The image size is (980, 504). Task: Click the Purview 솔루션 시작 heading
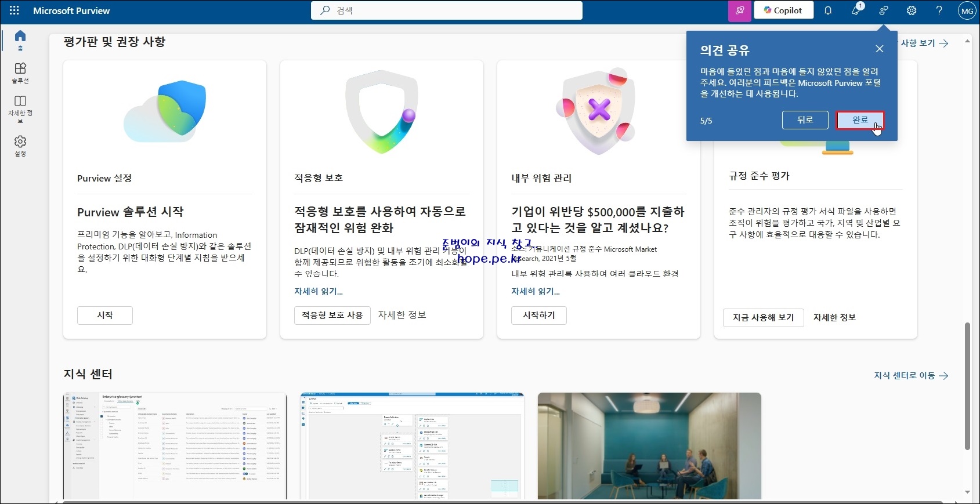point(131,212)
